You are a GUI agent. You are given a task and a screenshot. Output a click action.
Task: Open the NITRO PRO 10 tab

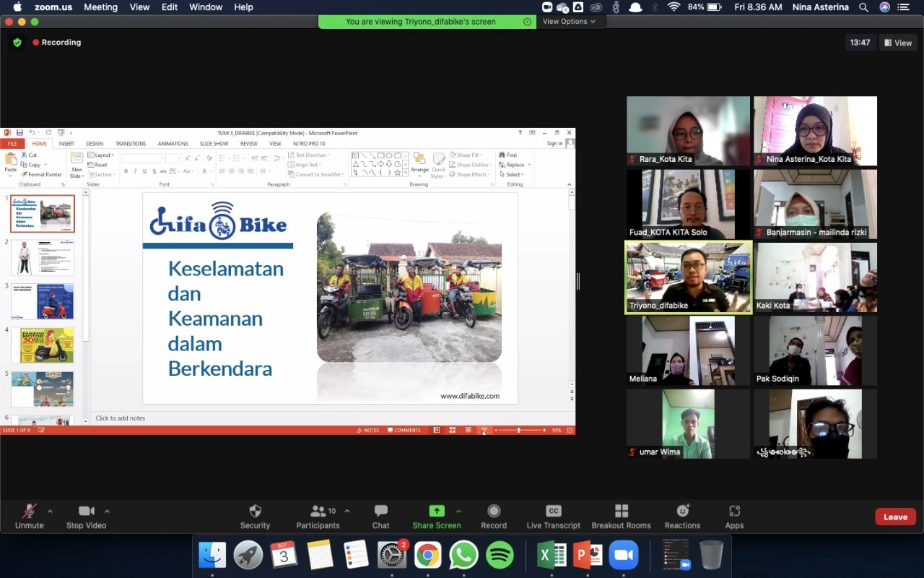[x=309, y=144]
